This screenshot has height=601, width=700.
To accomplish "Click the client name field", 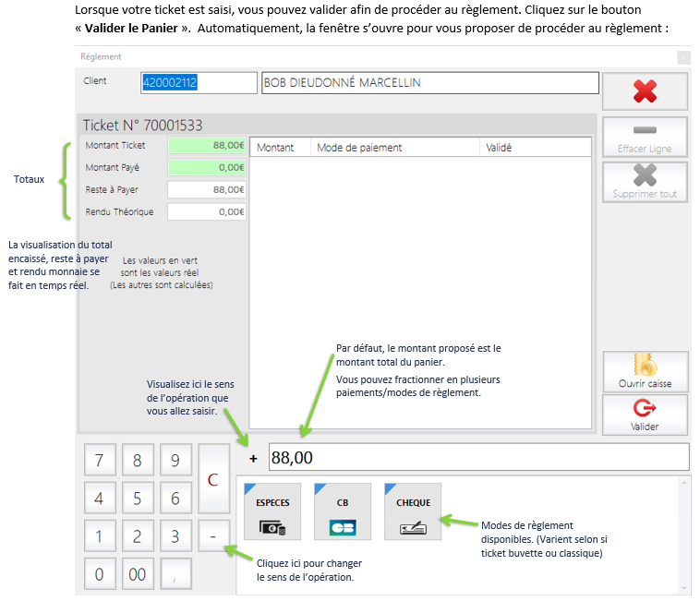I will [x=429, y=83].
